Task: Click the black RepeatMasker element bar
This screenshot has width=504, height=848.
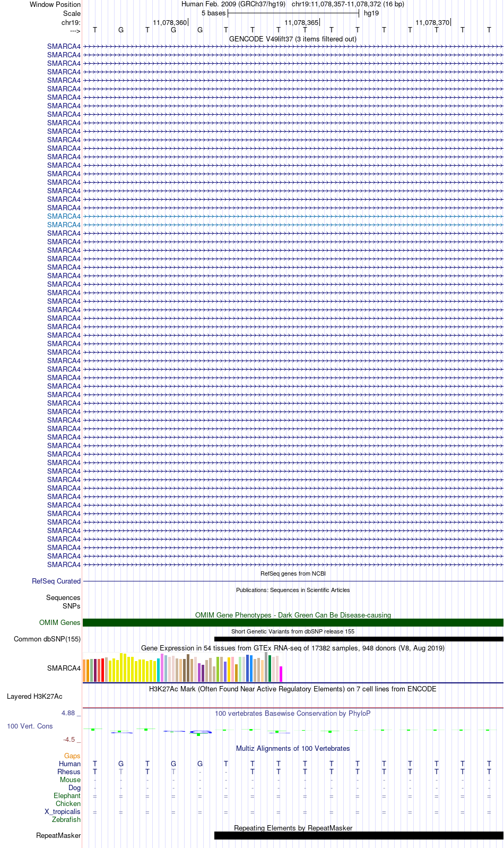Action: 359,835
